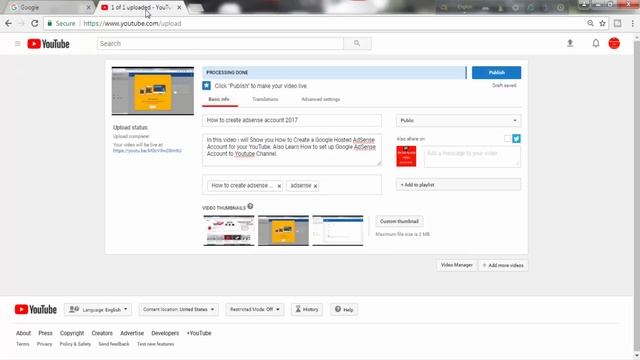Image resolution: width=640 pixels, height=360 pixels.
Task: Open the Press footer link
Action: pyautogui.click(x=45, y=333)
